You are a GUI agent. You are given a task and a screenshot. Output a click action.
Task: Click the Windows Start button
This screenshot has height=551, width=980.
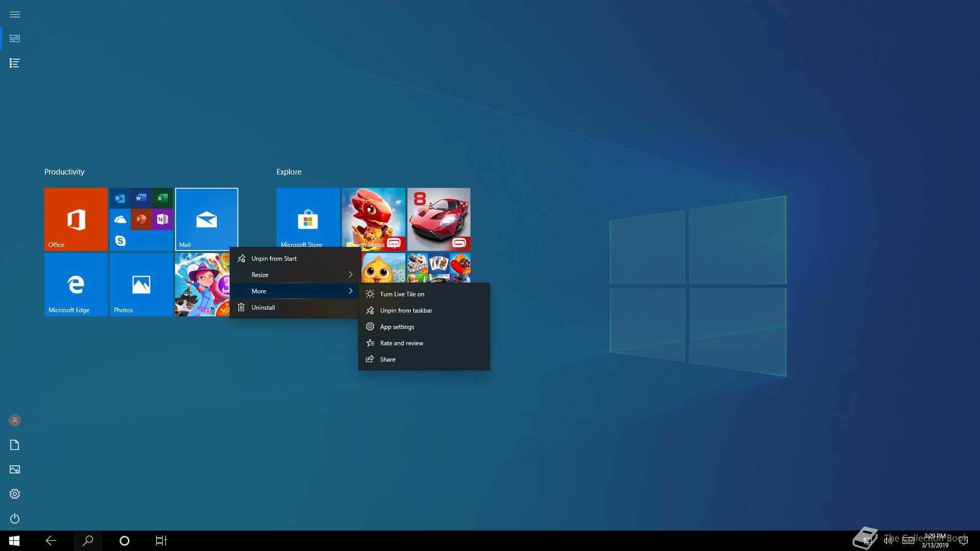(14, 541)
